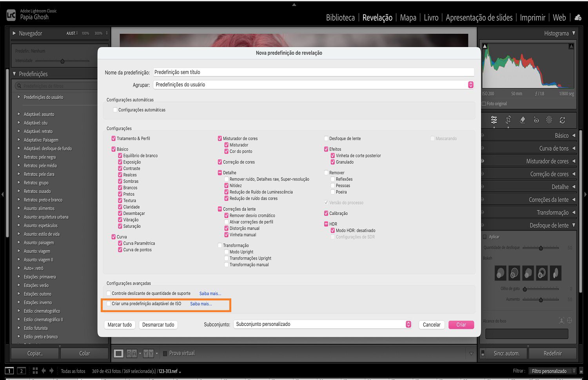Image resolution: width=588 pixels, height=380 pixels.
Task: Click the Cancelar button
Action: point(432,325)
